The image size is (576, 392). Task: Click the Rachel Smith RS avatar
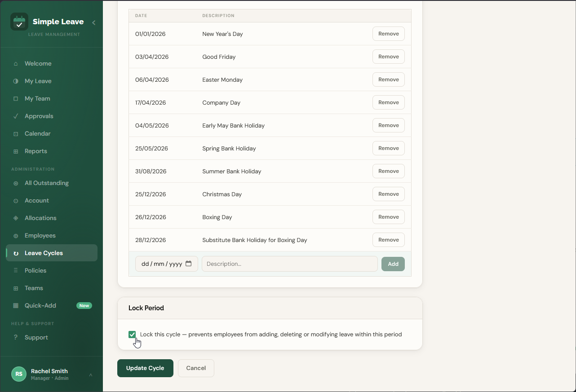pos(19,374)
